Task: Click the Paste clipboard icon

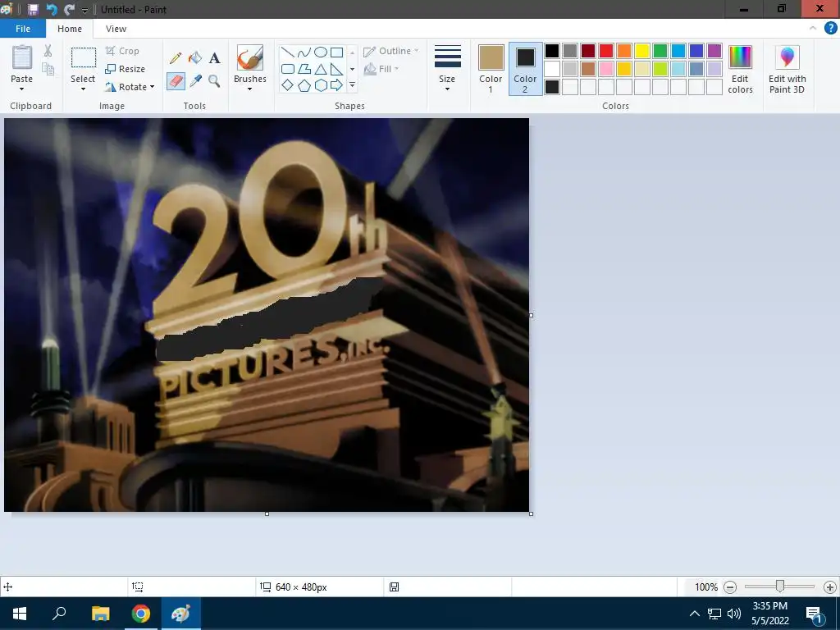Action: (x=22, y=57)
